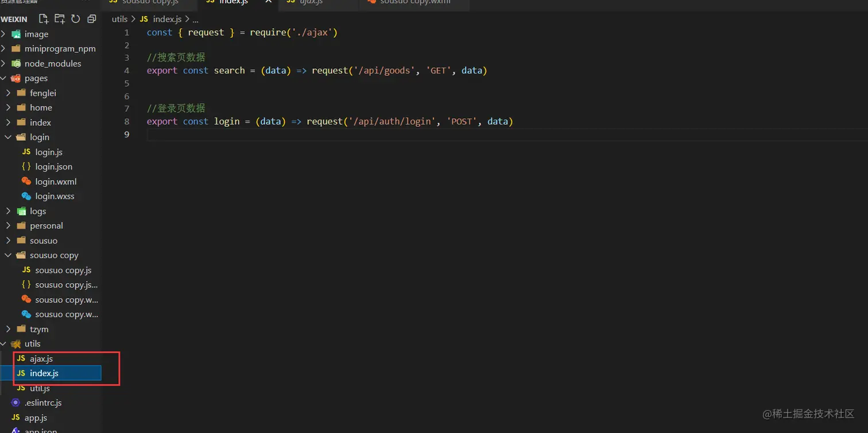
Task: Click line number 9 in the editor gutter
Action: [x=127, y=134]
